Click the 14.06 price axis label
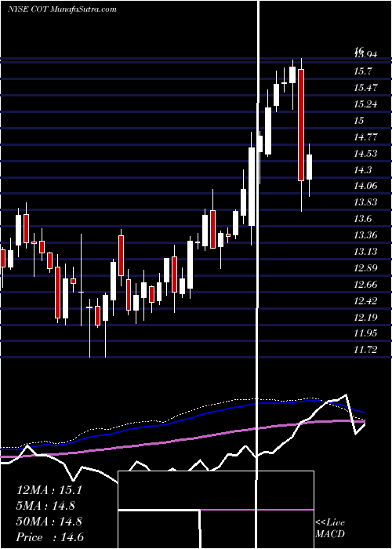392x549 pixels. (366, 186)
